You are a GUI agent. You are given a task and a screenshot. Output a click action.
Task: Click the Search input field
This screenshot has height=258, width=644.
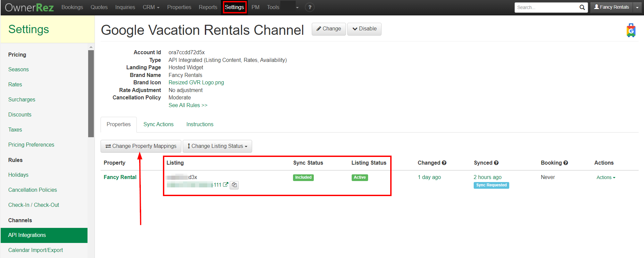[546, 7]
